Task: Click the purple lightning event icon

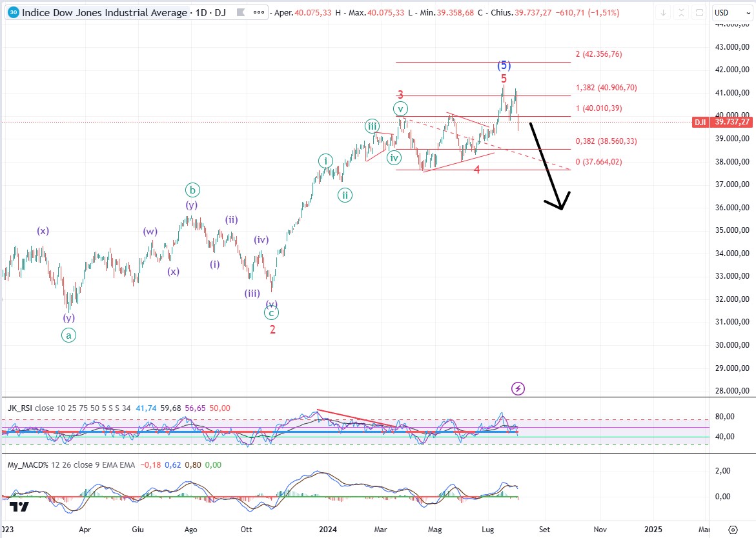Action: coord(518,388)
